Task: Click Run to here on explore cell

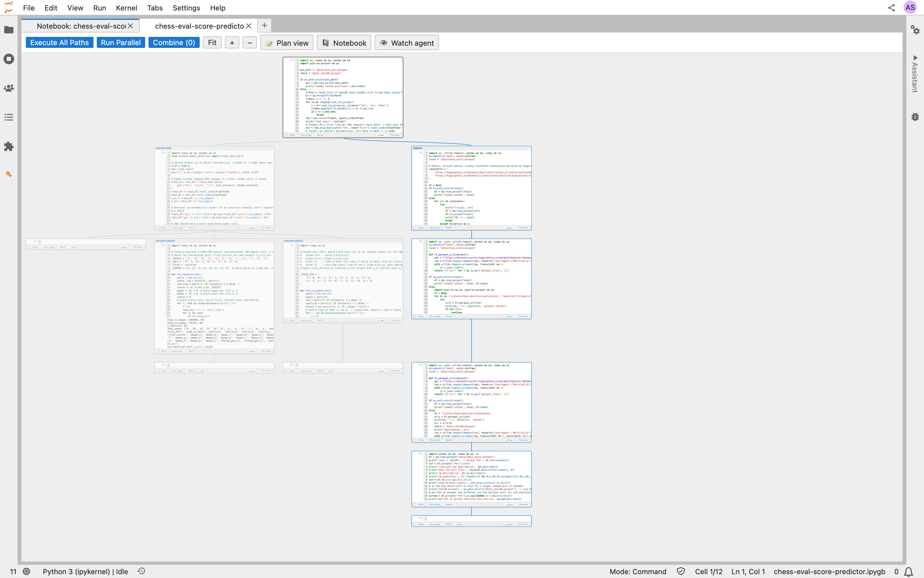Action: click(x=434, y=227)
